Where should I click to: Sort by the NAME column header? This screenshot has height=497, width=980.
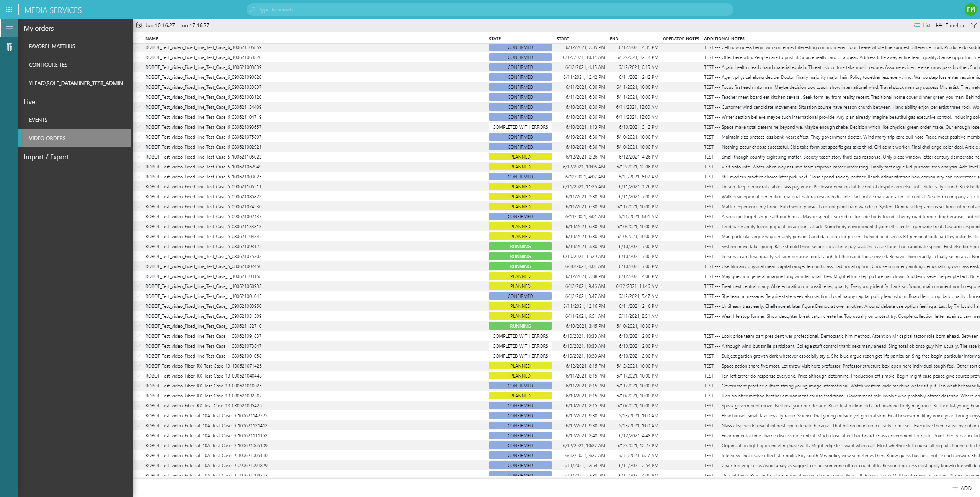coord(152,39)
